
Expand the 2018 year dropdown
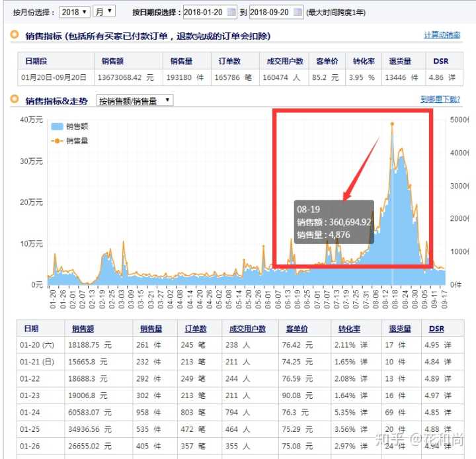click(x=74, y=12)
